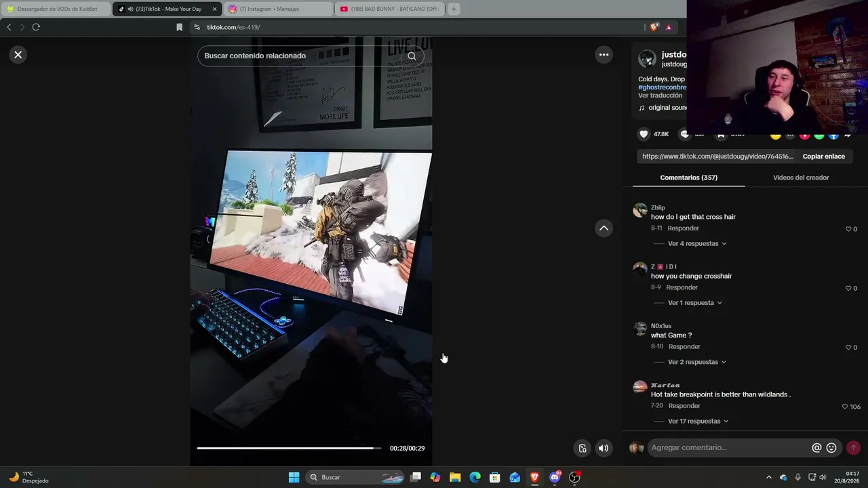The image size is (868, 488).
Task: Go to previous video with up arrow
Action: coord(604,228)
